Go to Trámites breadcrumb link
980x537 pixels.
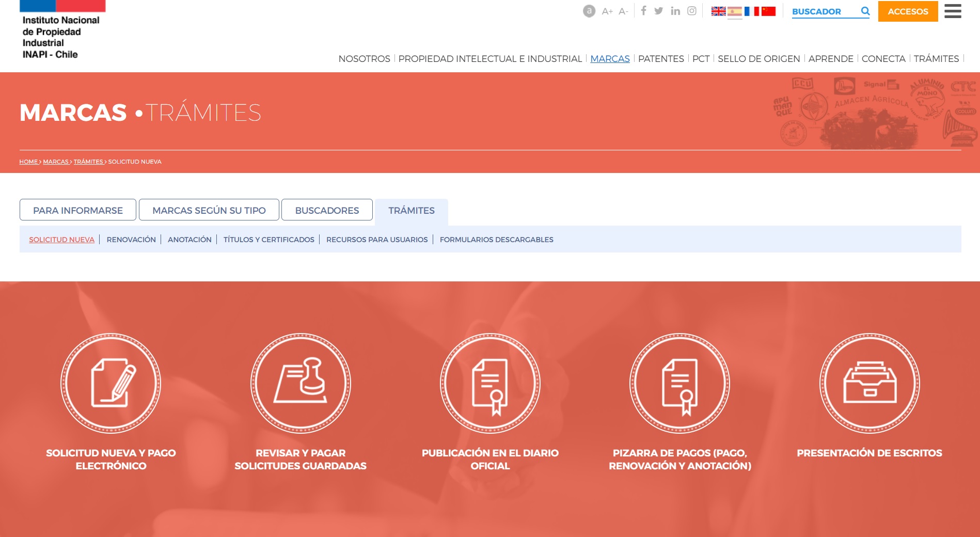(88, 162)
